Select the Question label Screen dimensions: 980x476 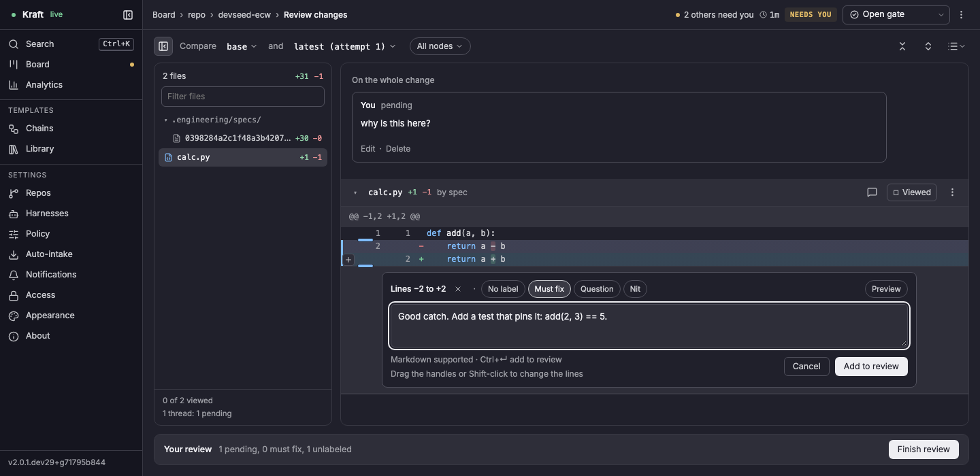pos(597,289)
